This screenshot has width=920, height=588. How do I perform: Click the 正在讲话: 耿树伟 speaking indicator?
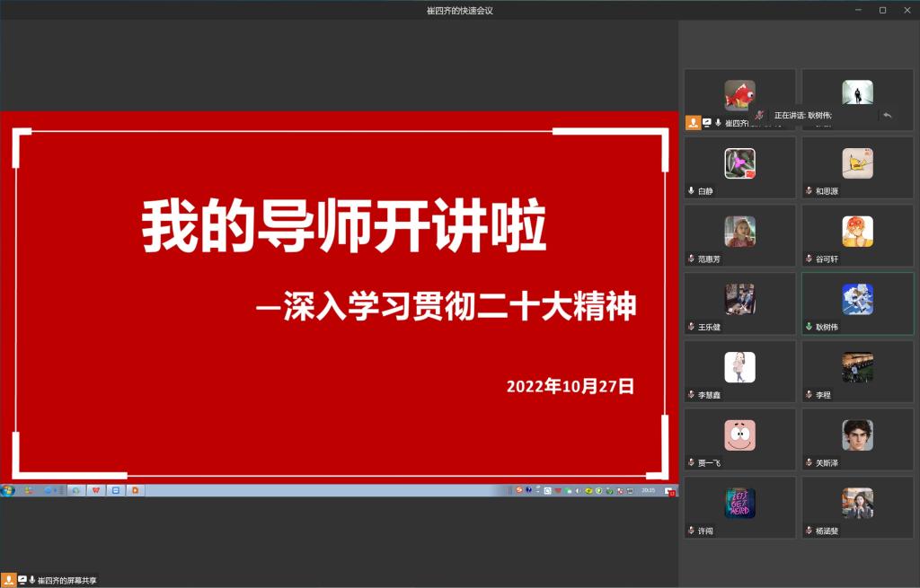pyautogui.click(x=802, y=115)
